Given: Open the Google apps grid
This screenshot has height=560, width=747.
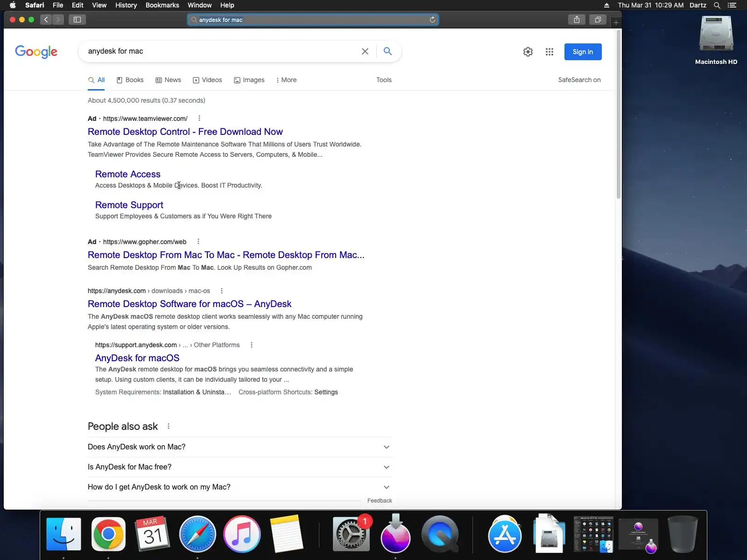Looking at the screenshot, I should pyautogui.click(x=550, y=52).
